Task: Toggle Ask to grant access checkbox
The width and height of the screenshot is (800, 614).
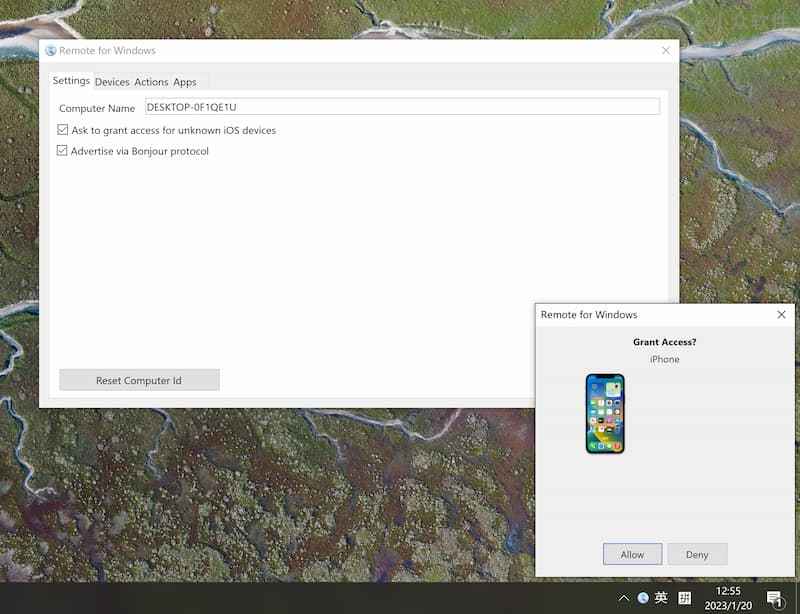Action: coord(63,130)
